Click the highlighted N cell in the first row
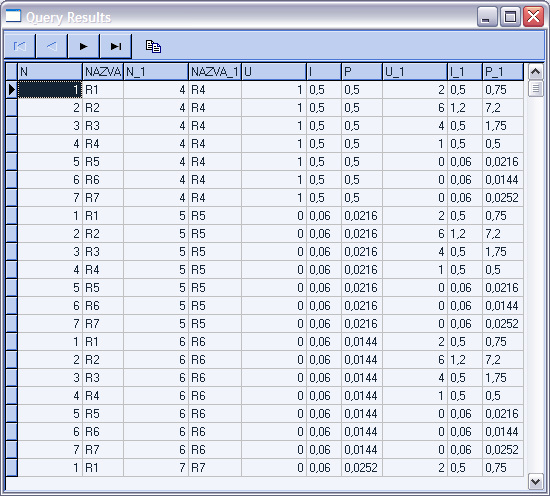550x496 pixels. tap(50, 90)
